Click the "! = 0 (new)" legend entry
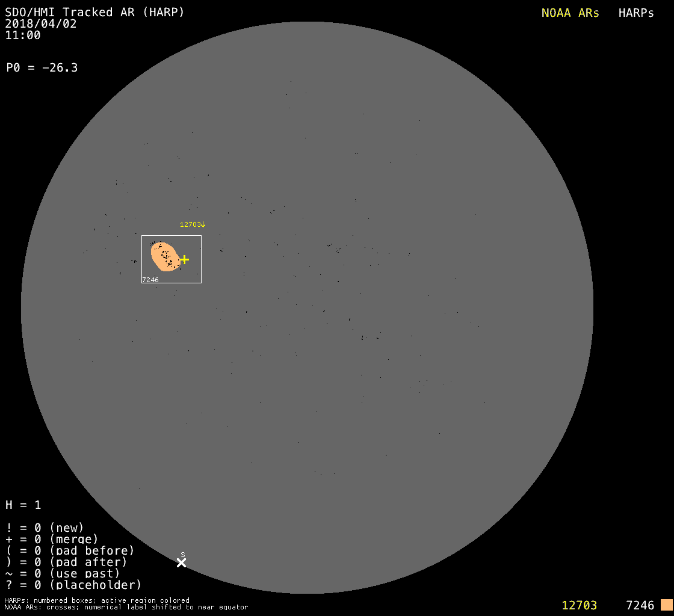 click(45, 528)
